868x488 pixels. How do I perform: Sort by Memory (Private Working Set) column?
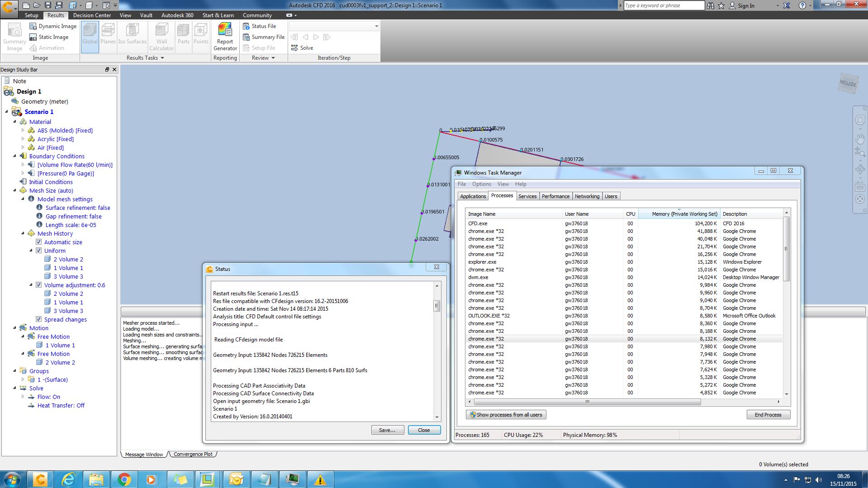[x=679, y=214]
